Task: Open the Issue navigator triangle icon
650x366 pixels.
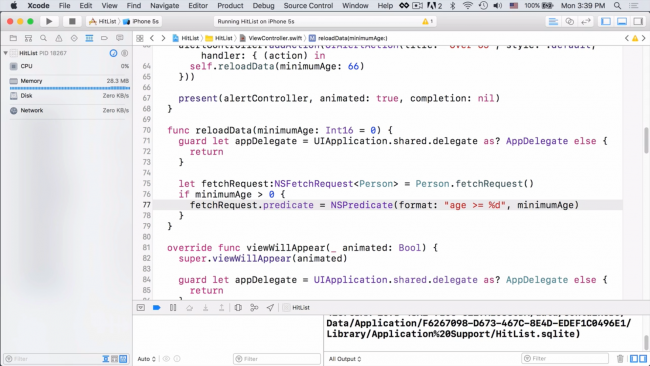Action: (x=59, y=38)
